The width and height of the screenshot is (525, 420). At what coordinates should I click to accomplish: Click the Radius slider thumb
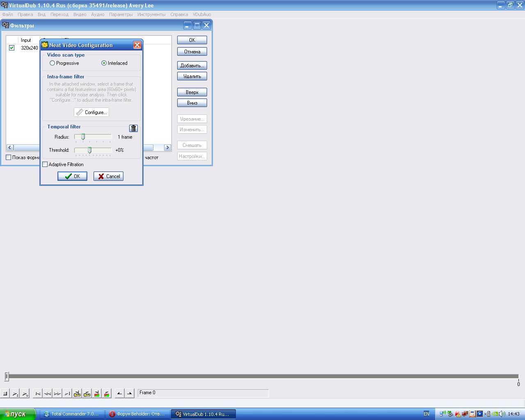pos(83,137)
